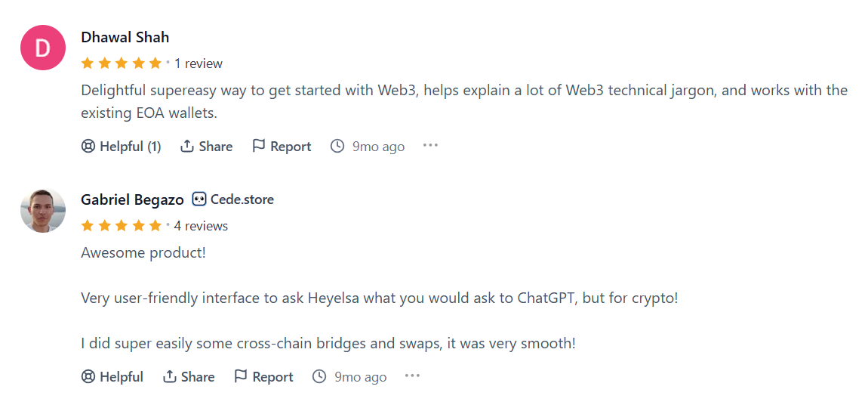Click Dhawal Shah's five-star rating
Image resolution: width=868 pixels, height=408 pixels.
tap(121, 63)
